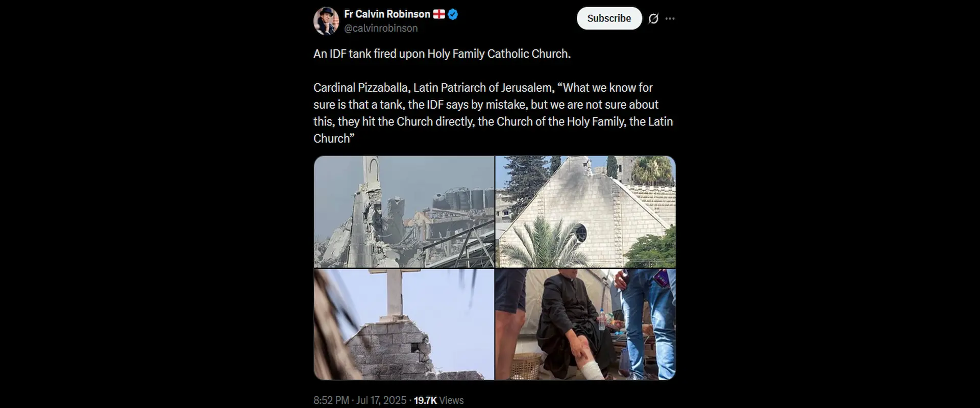
Task: Click the Cardinal Pizzaballa quote paragraph
Action: [x=493, y=113]
